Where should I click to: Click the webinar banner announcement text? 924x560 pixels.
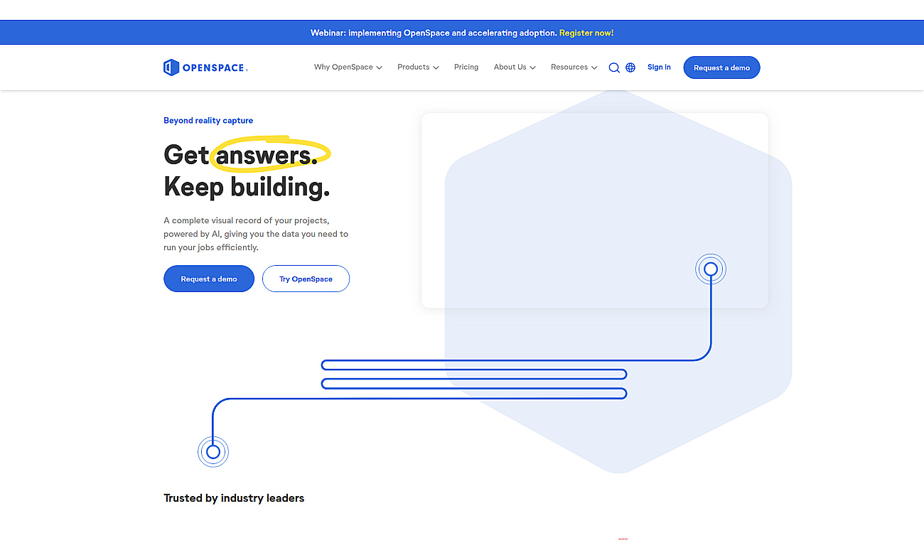tap(434, 33)
